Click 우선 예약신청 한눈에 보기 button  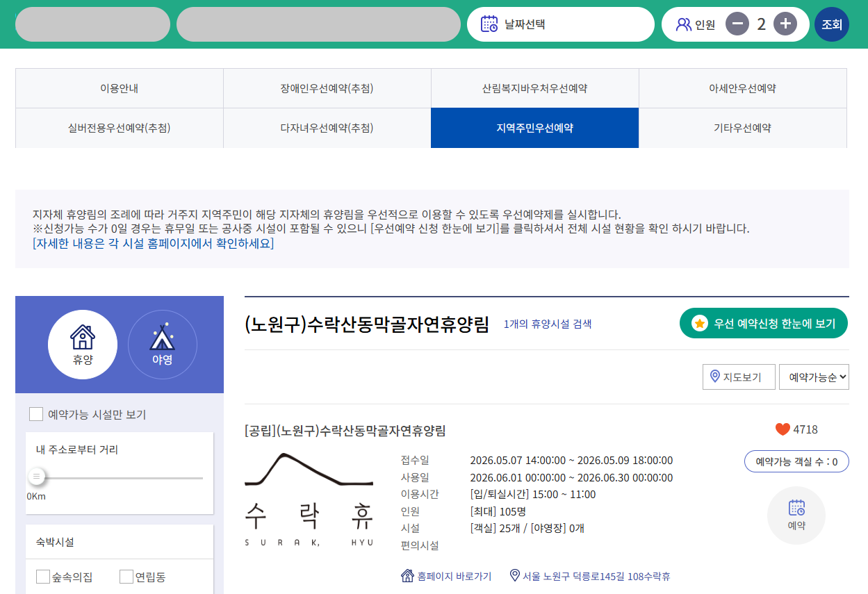point(764,323)
